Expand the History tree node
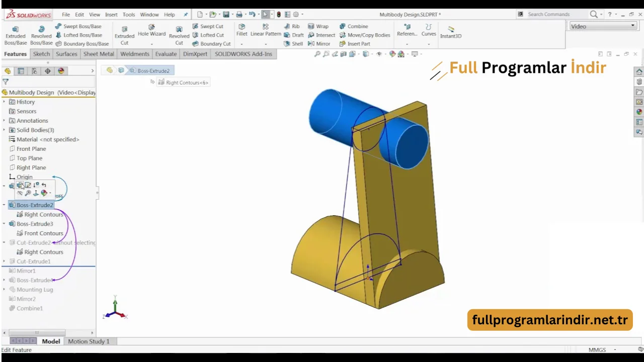644x362 pixels. tap(5, 102)
